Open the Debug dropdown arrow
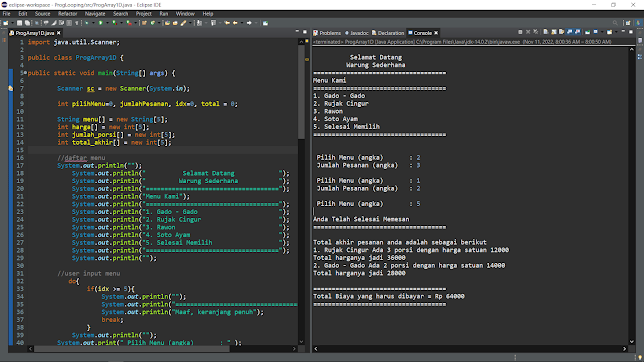 [93, 23]
